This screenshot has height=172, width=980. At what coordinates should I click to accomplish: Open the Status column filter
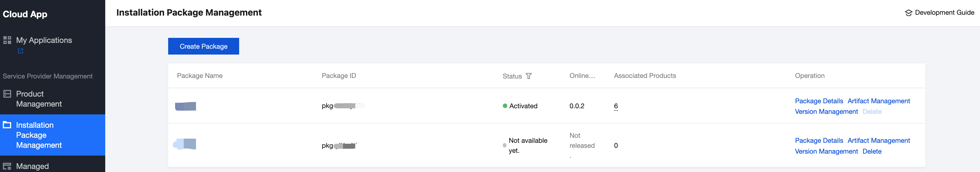point(528,76)
